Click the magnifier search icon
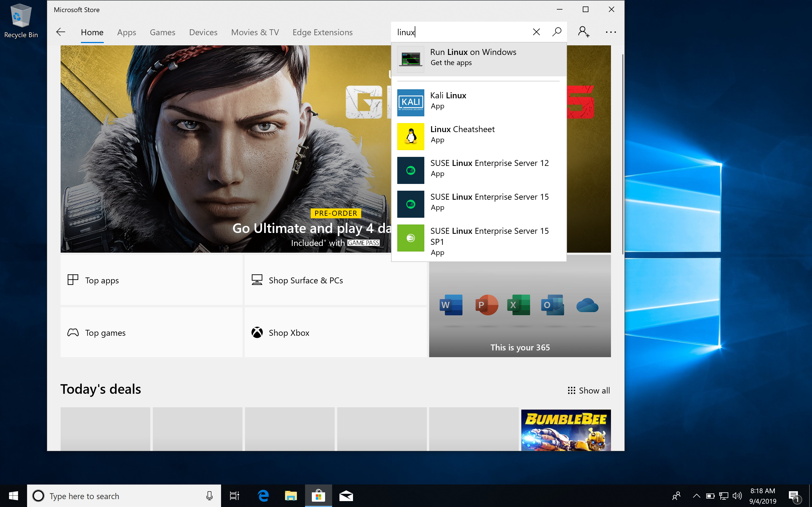The height and width of the screenshot is (507, 812). (x=557, y=32)
